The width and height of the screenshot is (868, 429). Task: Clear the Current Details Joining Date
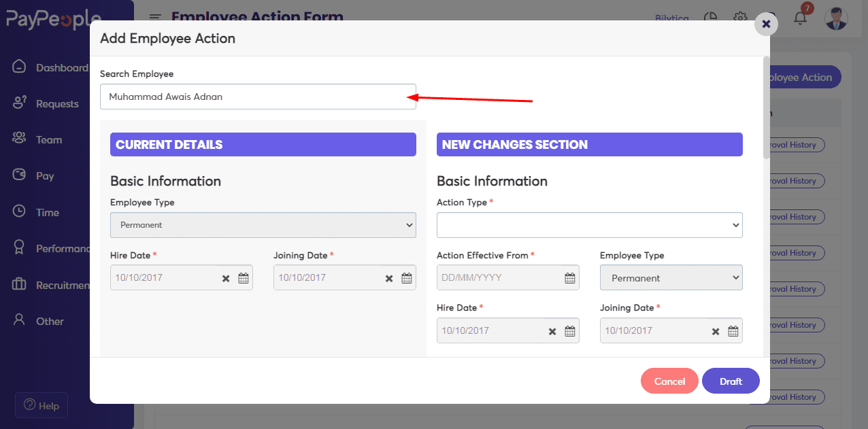point(389,278)
